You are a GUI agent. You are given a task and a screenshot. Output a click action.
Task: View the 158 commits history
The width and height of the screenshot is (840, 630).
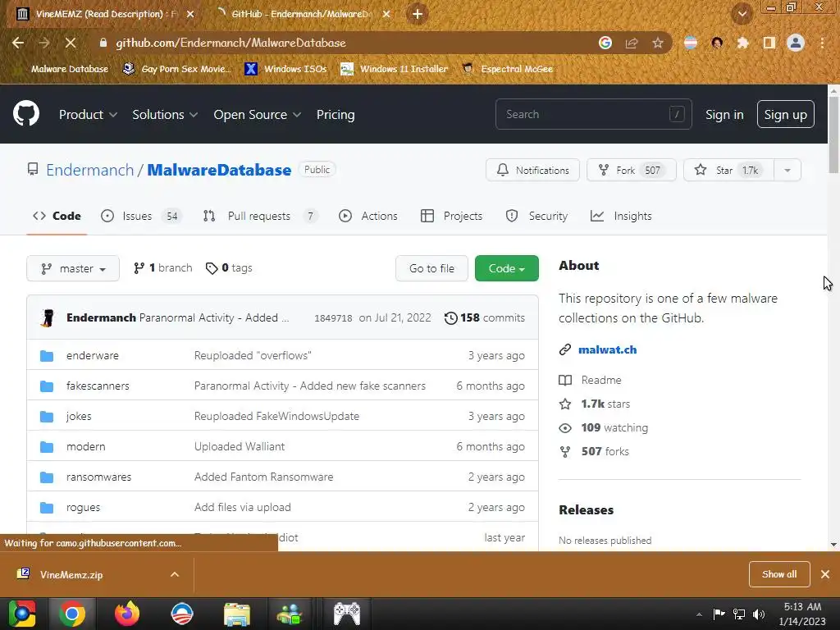point(484,317)
